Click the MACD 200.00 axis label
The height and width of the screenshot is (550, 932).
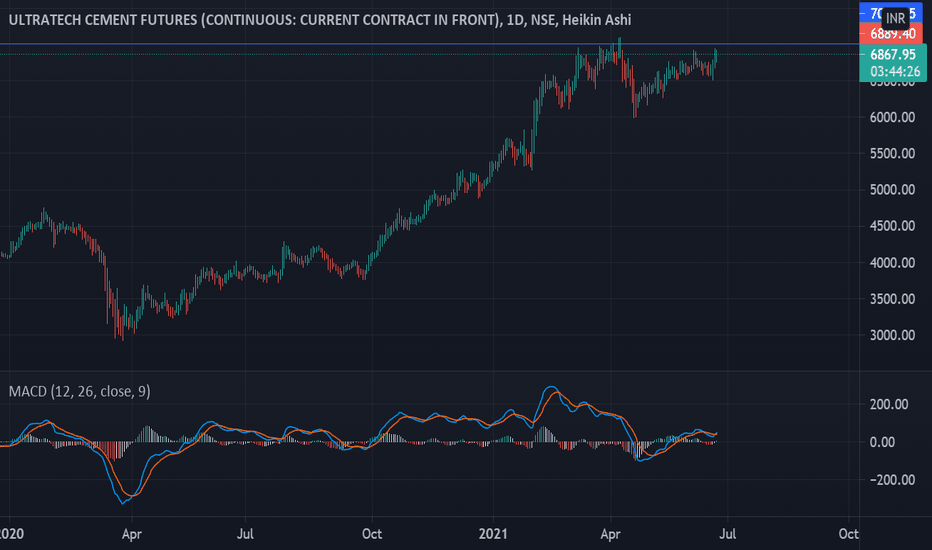tap(889, 405)
